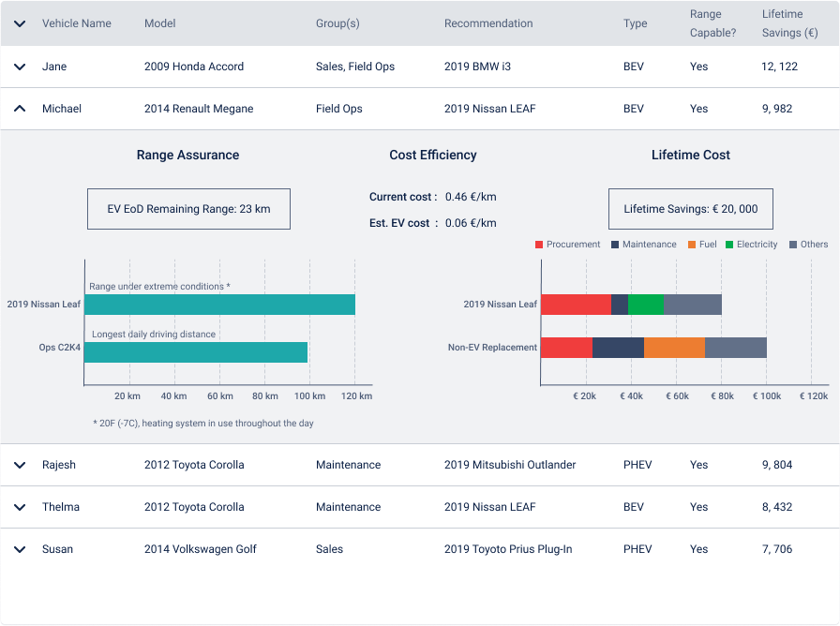Viewport: 840px width, 626px height.
Task: Expand Thelma's vehicle row chevron
Action: (20, 507)
